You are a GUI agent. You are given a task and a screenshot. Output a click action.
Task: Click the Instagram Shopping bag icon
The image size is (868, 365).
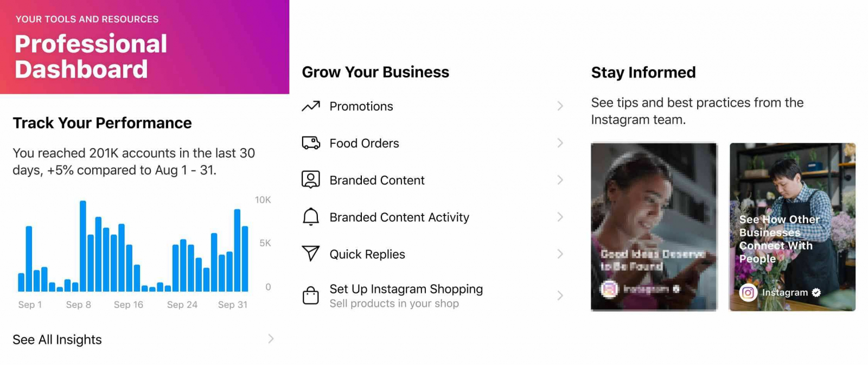[311, 296]
